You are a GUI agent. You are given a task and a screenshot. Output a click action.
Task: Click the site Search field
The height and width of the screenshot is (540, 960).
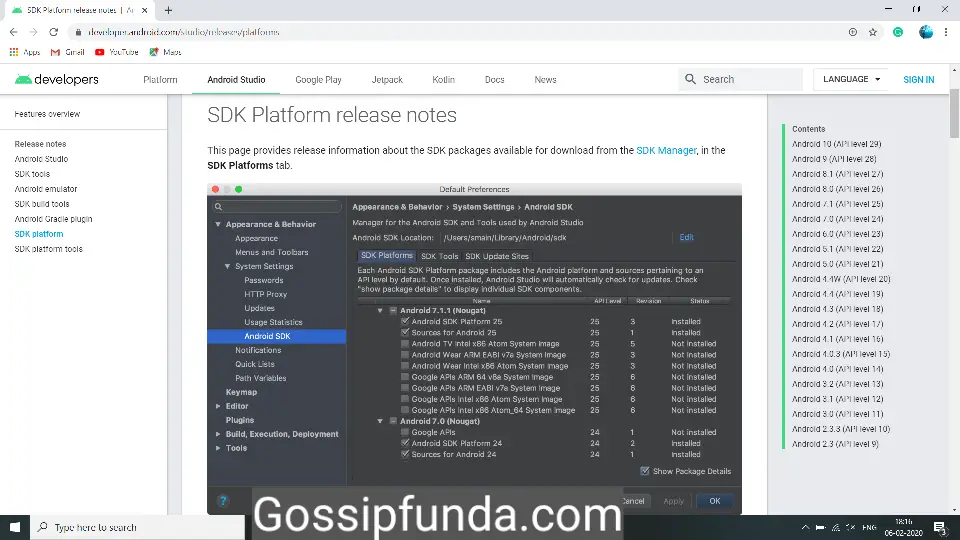[x=740, y=79]
